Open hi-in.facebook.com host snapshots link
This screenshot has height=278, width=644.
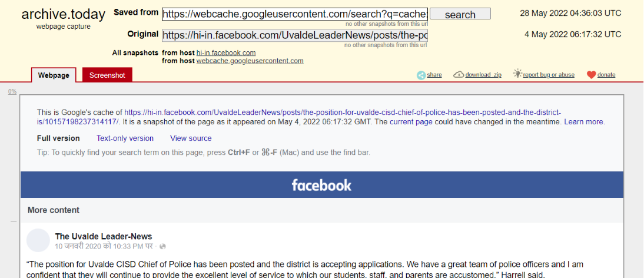[x=226, y=53]
